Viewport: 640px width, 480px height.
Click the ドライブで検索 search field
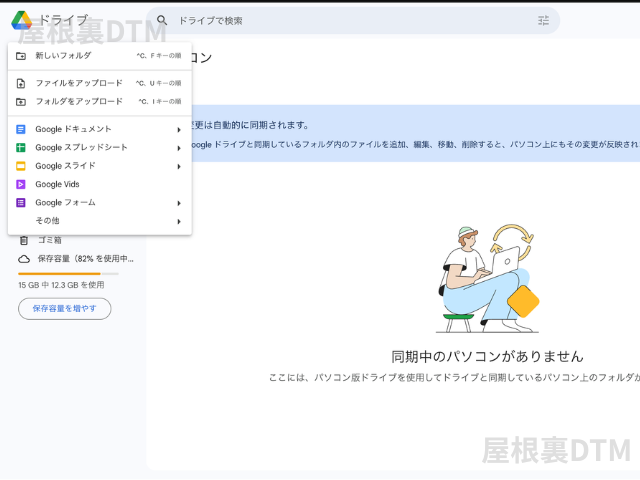pyautogui.click(x=353, y=20)
